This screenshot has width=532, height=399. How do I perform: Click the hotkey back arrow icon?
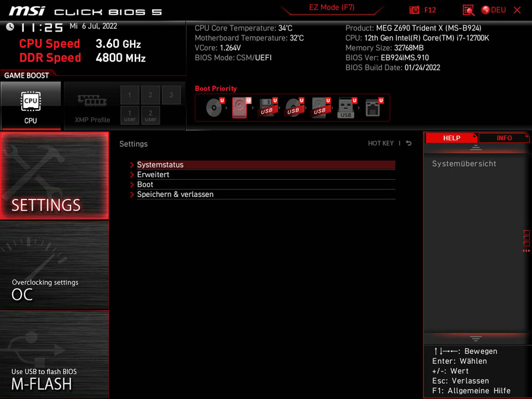click(409, 143)
